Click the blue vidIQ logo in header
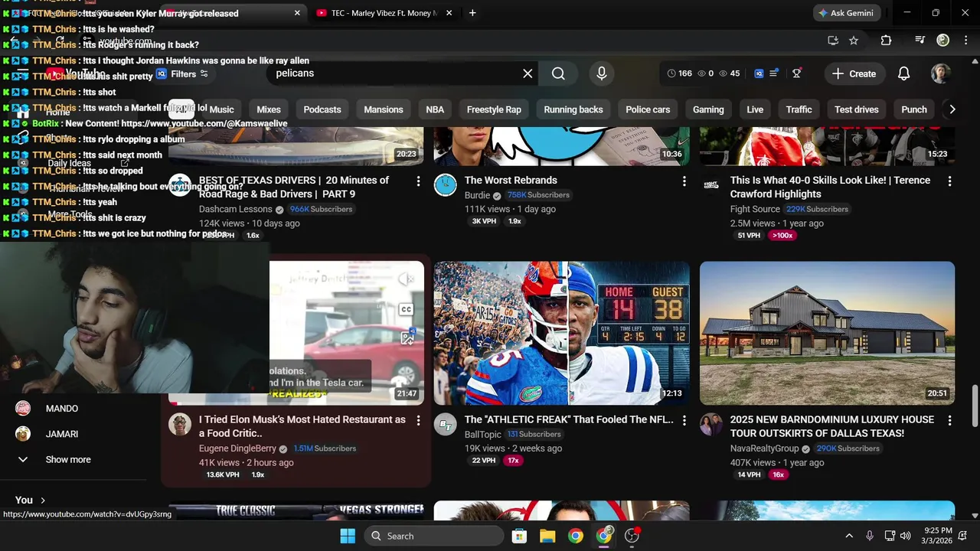This screenshot has height=551, width=980. click(759, 73)
